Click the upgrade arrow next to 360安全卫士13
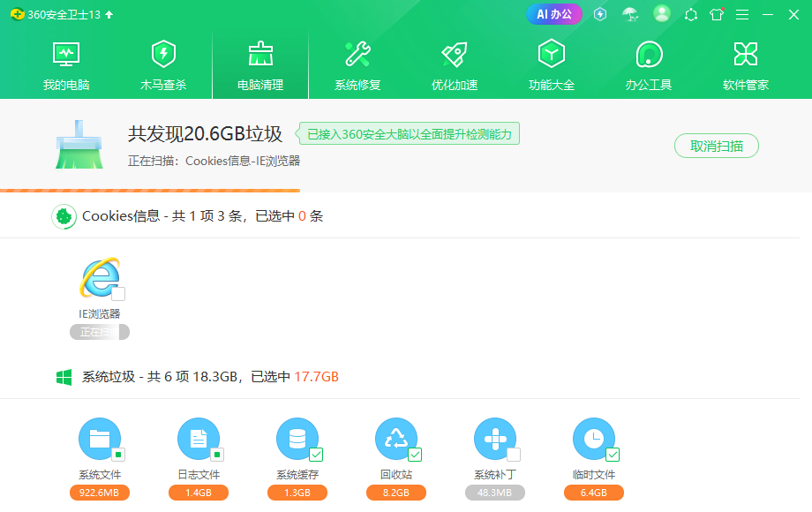The width and height of the screenshot is (812, 512). pyautogui.click(x=109, y=15)
